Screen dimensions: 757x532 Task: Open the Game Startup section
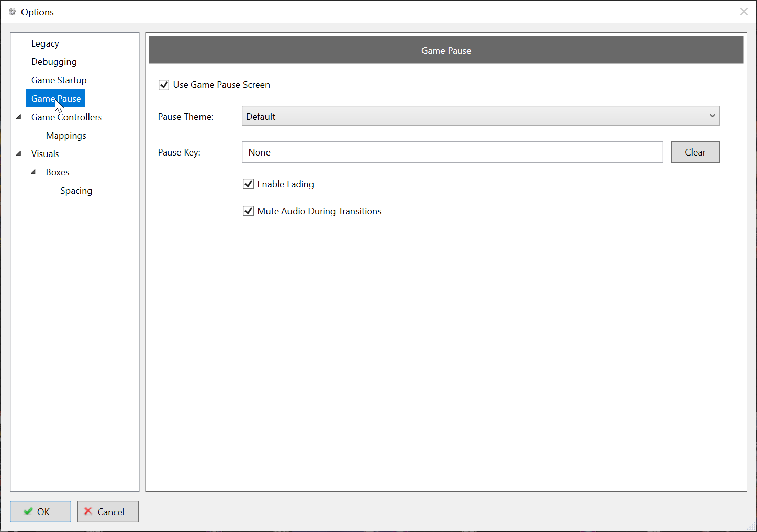[x=59, y=80]
